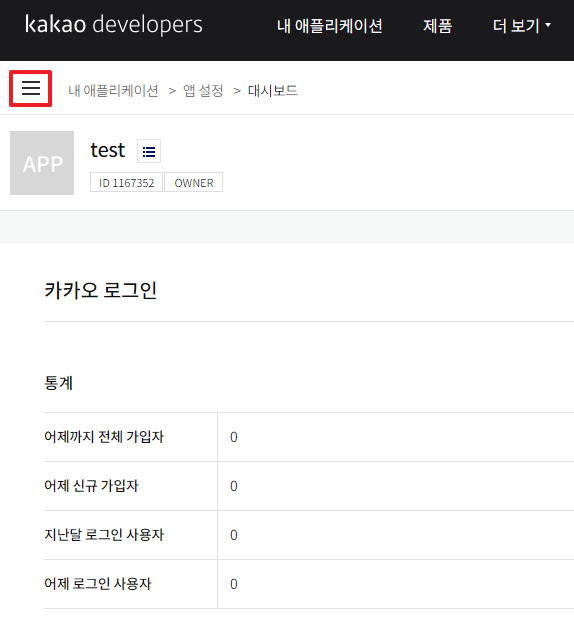Go to kakao developers home logo
The height and width of the screenshot is (619, 574).
point(114,24)
